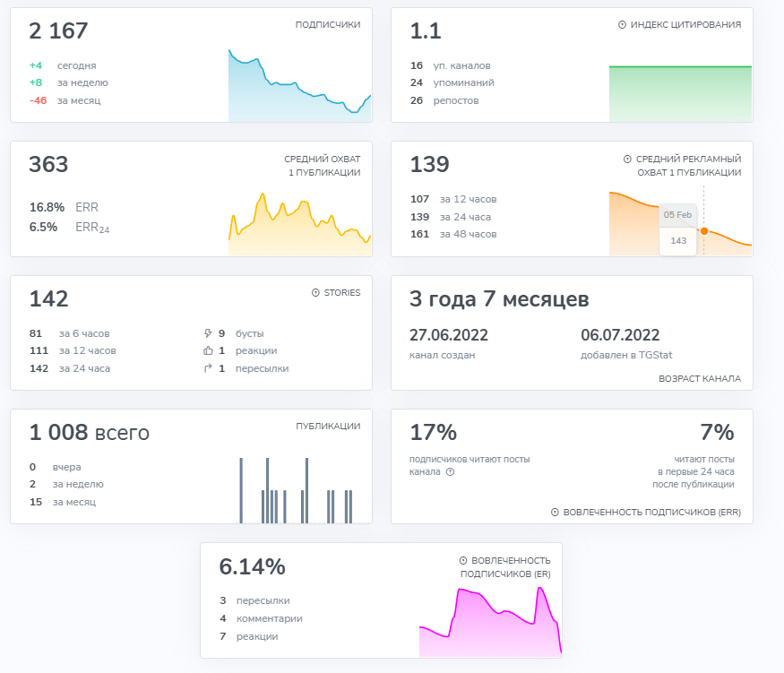Viewport: 784px width, 673px height.
Task: Click the ПУБЛИКАЦИИ card title
Action: (328, 426)
